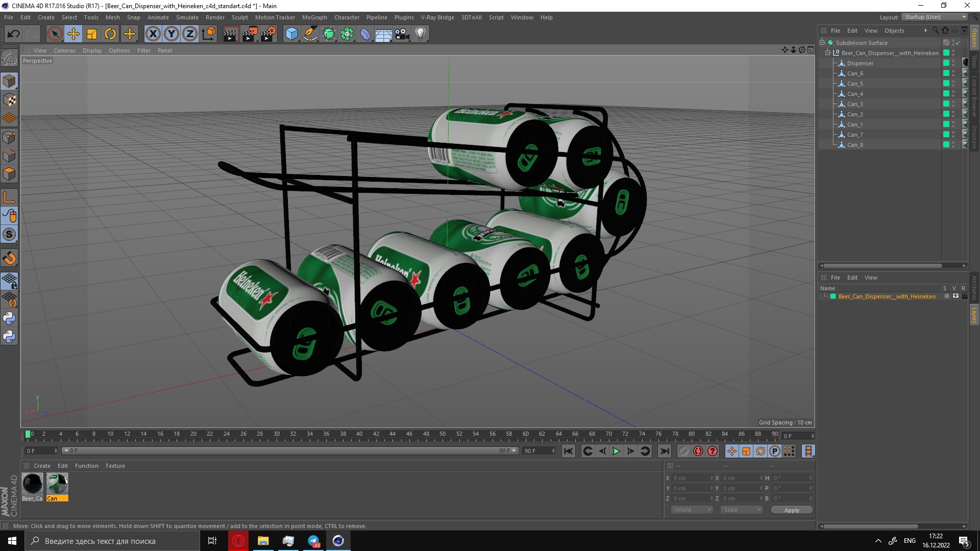
Task: Activate the Scale tool
Action: (92, 34)
